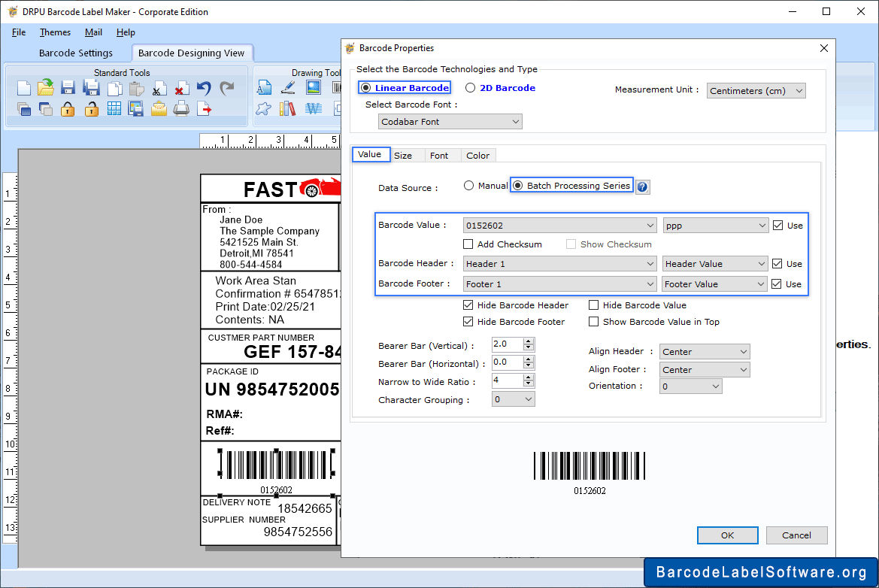
Task: Click the save-as-image icon
Action: tap(135, 109)
